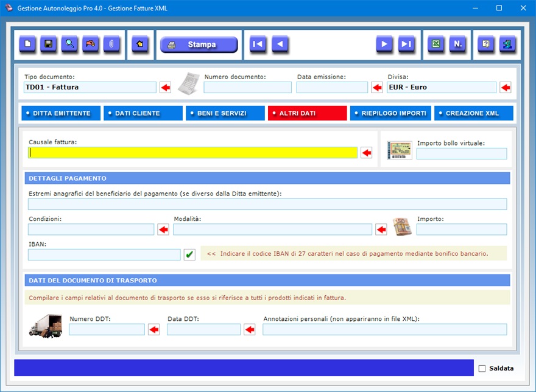
Task: Click the Data emissione field
Action: coord(333,87)
